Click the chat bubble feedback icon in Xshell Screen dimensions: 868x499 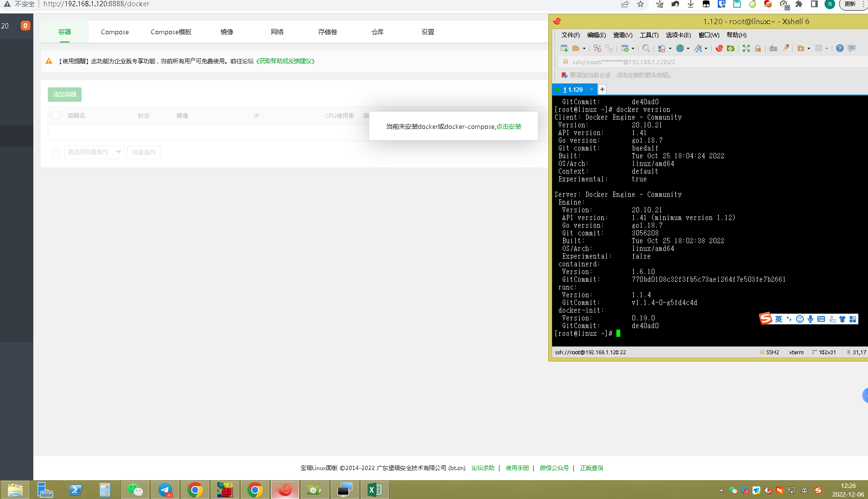[852, 48]
